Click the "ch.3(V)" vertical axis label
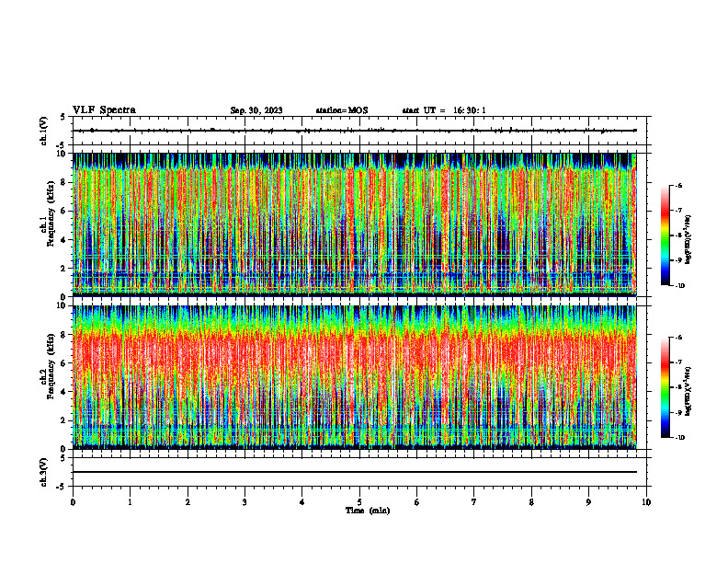 [x=44, y=472]
